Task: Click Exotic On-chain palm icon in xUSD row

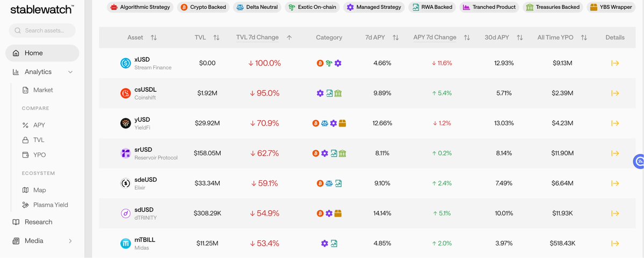Action: (329, 63)
